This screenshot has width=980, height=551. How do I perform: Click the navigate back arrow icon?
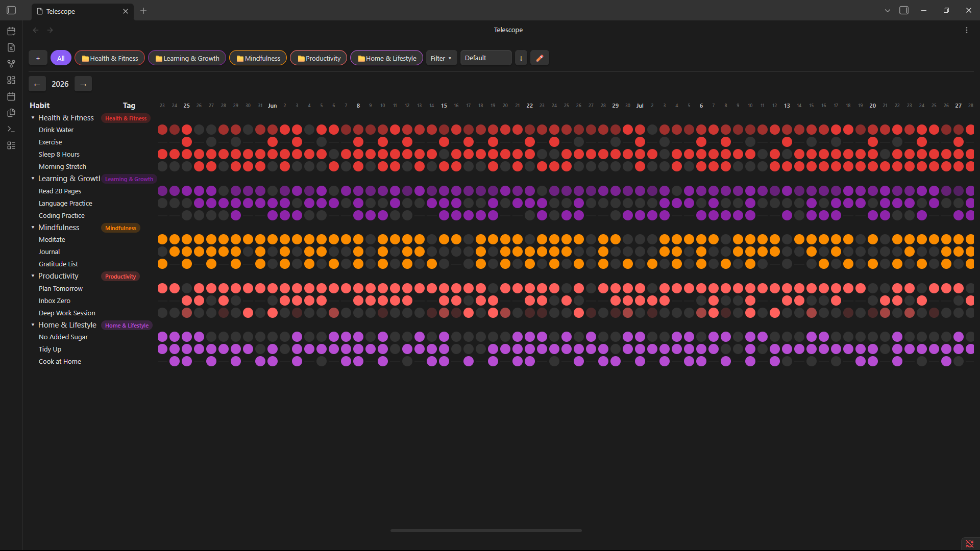[36, 30]
